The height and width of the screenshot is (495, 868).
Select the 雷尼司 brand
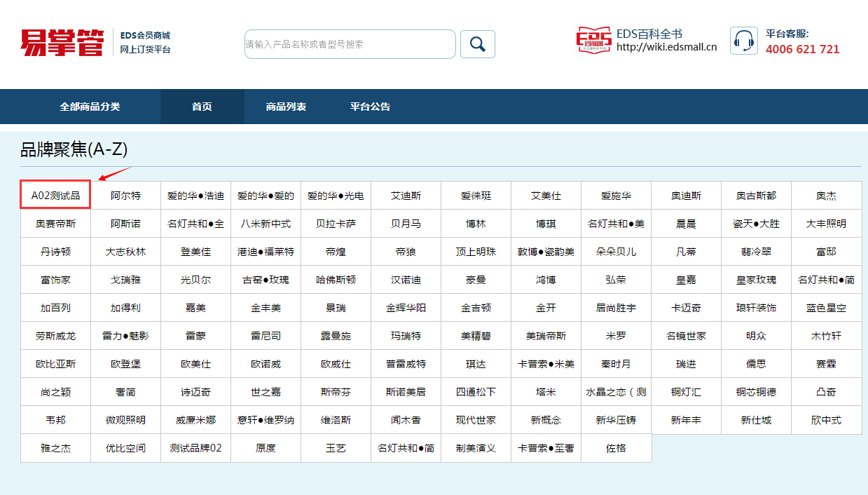pos(266,336)
